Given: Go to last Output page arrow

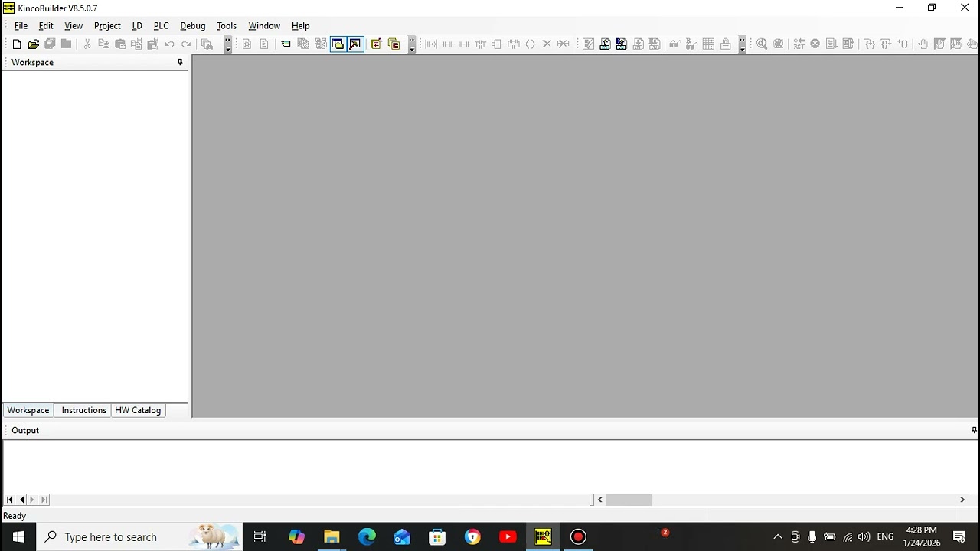Looking at the screenshot, I should pos(44,500).
